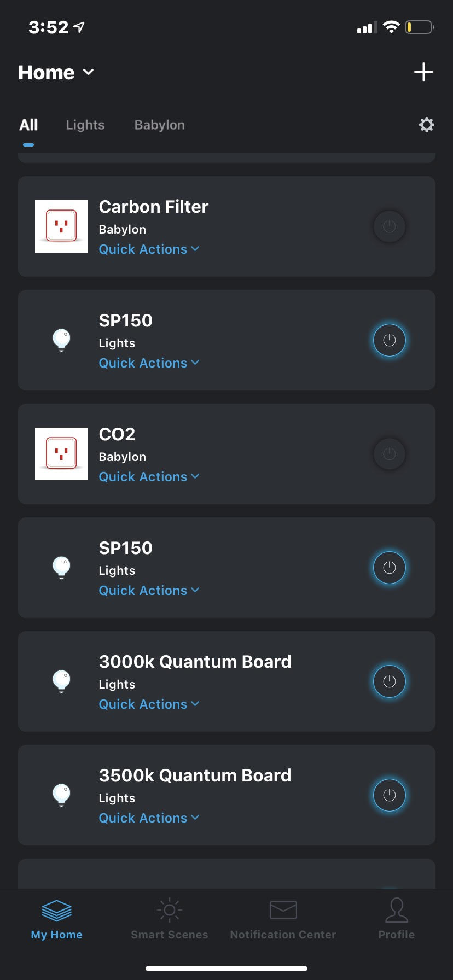The width and height of the screenshot is (453, 980).
Task: Expand Quick Actions under 3500k Quantum Board
Action: 149,818
